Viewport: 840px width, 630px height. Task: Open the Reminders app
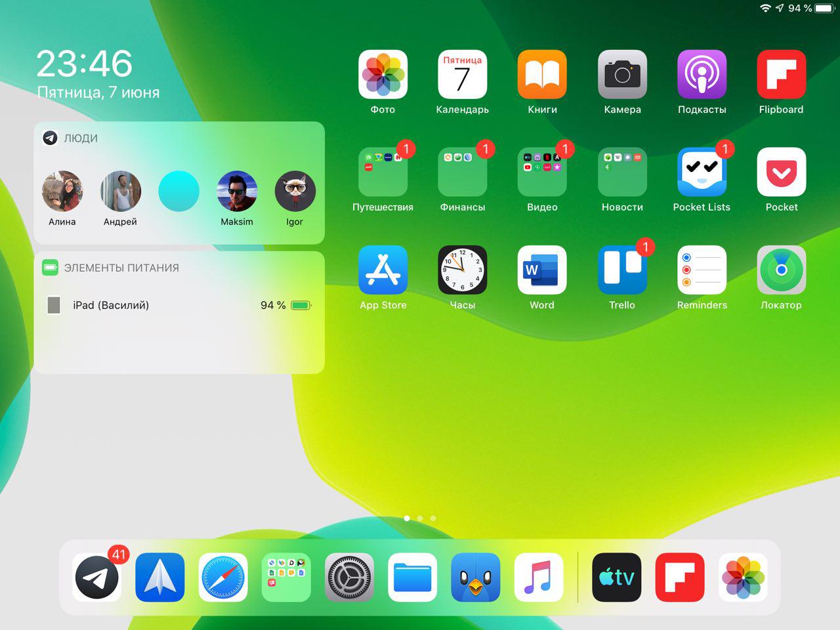coord(702,270)
